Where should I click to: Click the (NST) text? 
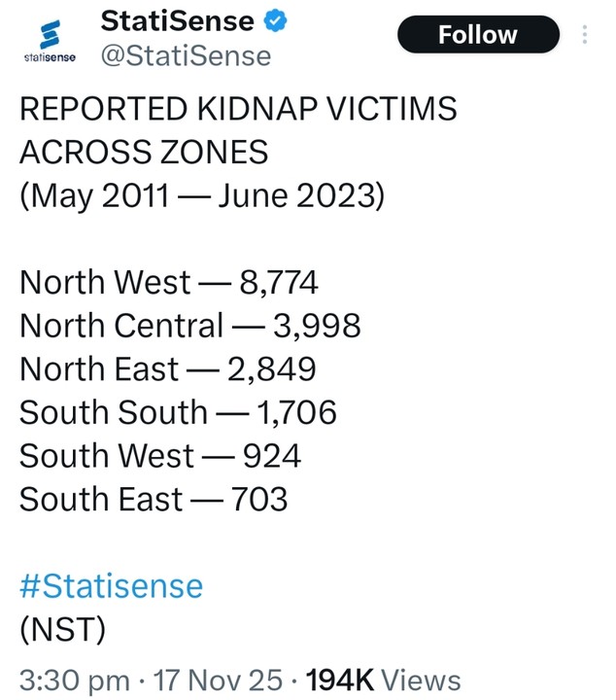62,629
